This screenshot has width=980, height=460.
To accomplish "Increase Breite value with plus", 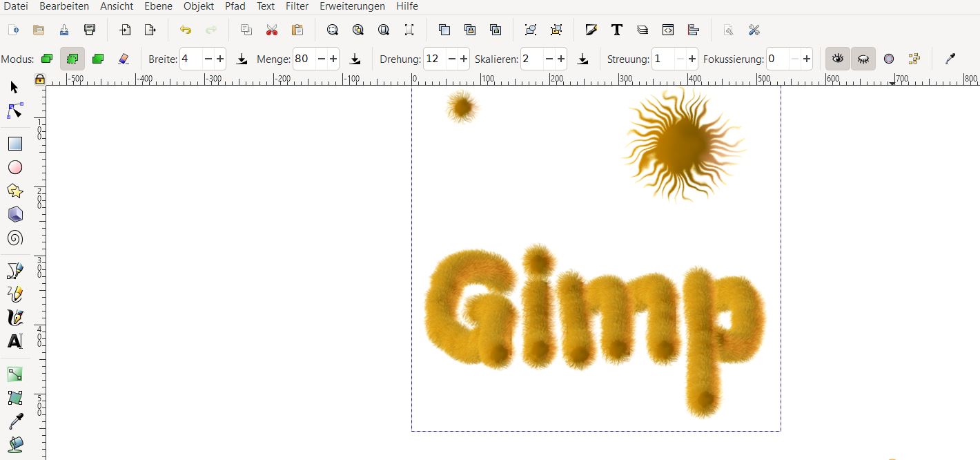I will coord(220,59).
